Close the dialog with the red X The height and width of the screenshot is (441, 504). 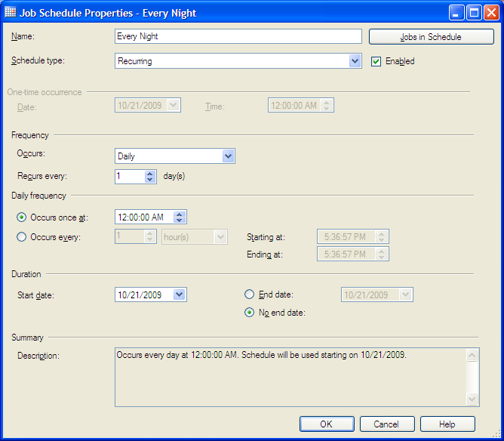click(x=492, y=12)
